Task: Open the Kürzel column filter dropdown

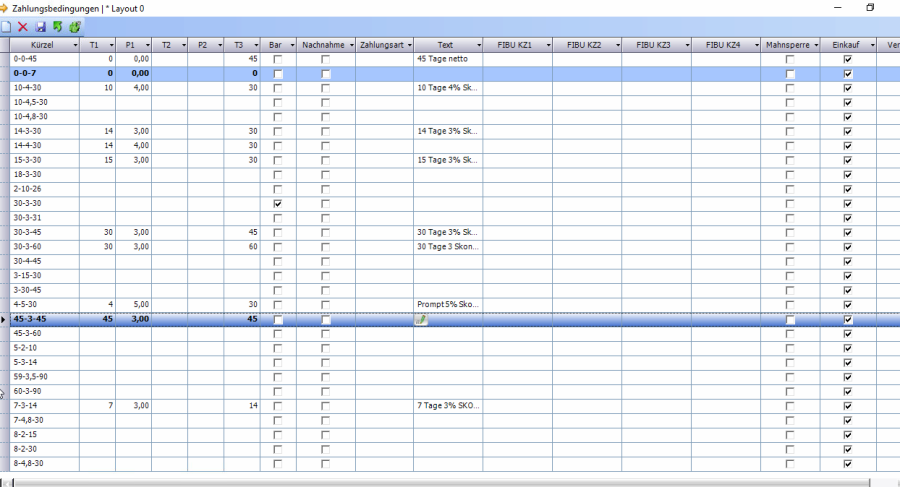Action: (x=74, y=45)
